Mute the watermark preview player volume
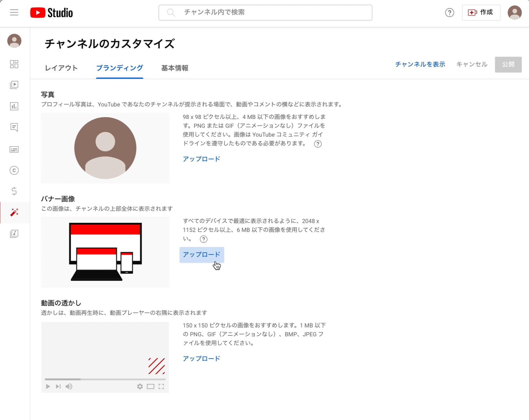Image resolution: width=529 pixels, height=420 pixels. pyautogui.click(x=69, y=386)
